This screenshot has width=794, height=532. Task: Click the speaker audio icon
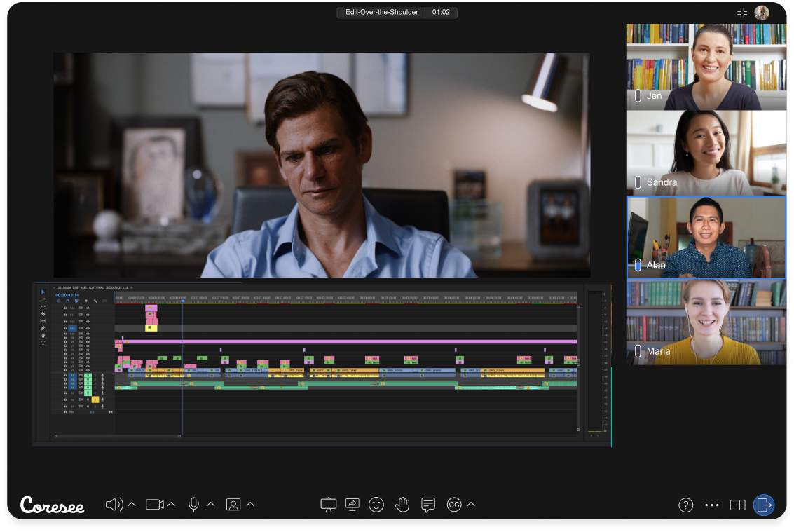tap(114, 505)
